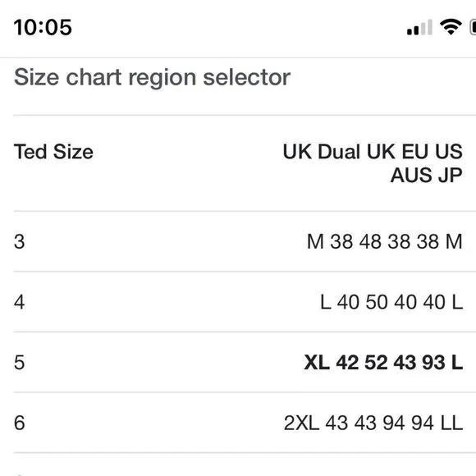
Task: Tap the L 40 50 40 40 L values
Action: [x=391, y=302]
